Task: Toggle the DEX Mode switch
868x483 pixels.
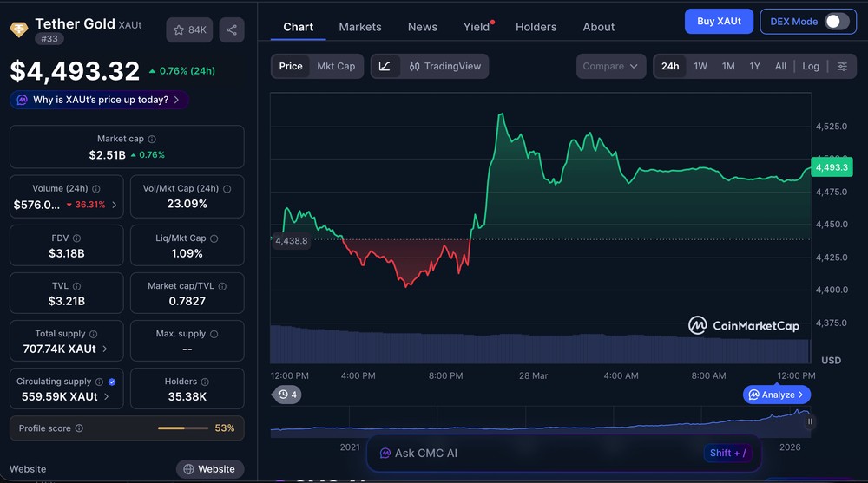Action: [837, 22]
